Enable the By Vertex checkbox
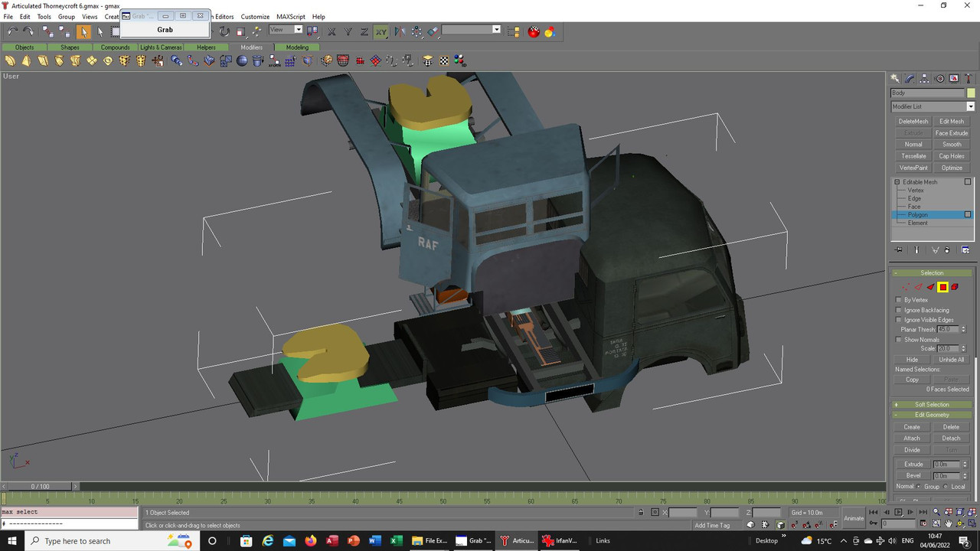 click(x=899, y=300)
